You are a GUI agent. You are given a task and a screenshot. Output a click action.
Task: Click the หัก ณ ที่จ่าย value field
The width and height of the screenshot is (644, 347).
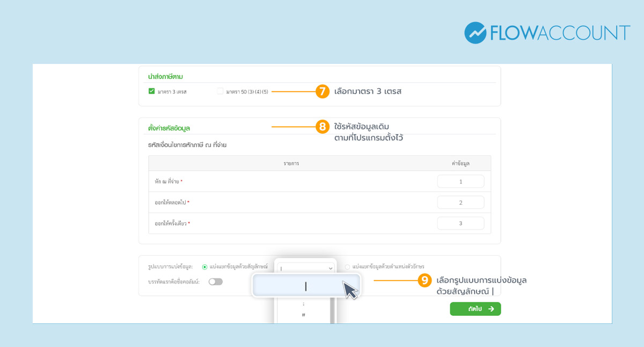tap(460, 182)
